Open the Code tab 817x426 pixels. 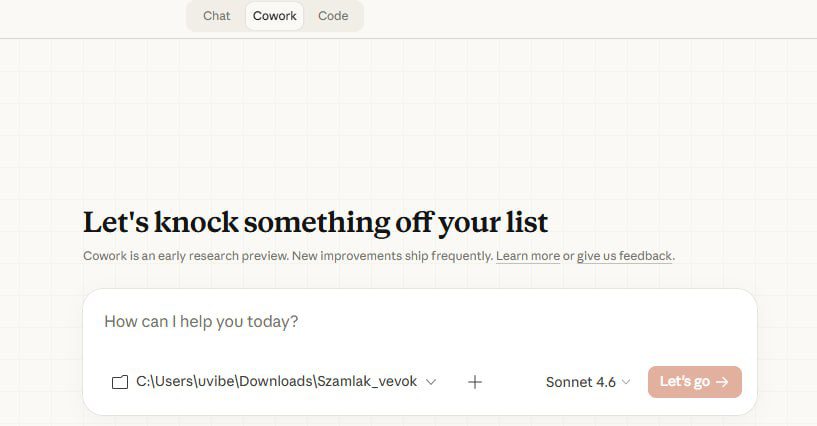(333, 16)
